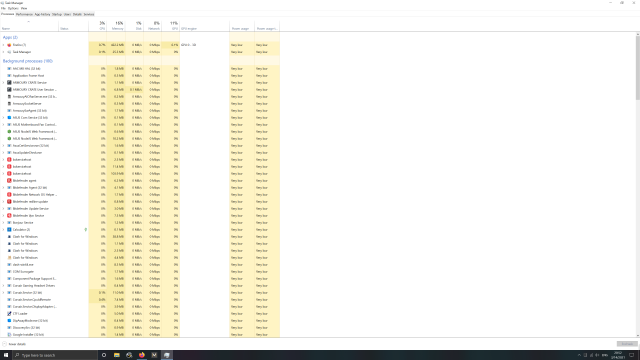This screenshot has width=640, height=360.
Task: Sort by the Power usage column
Action: click(x=242, y=26)
